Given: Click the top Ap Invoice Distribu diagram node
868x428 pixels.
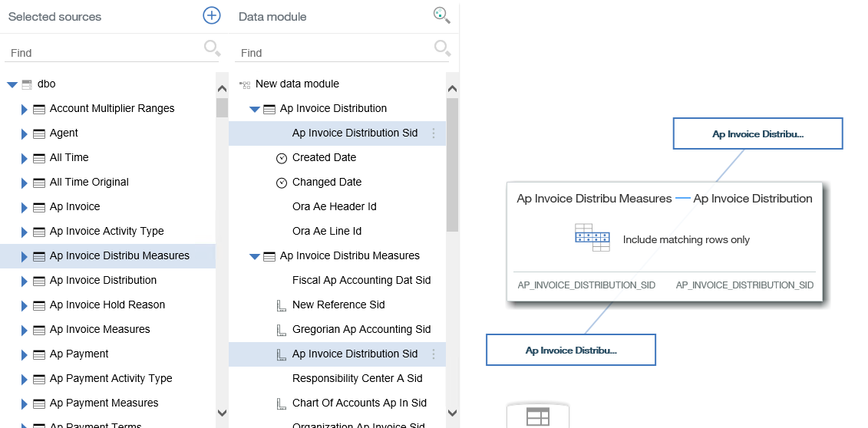Looking at the screenshot, I should click(x=757, y=133).
